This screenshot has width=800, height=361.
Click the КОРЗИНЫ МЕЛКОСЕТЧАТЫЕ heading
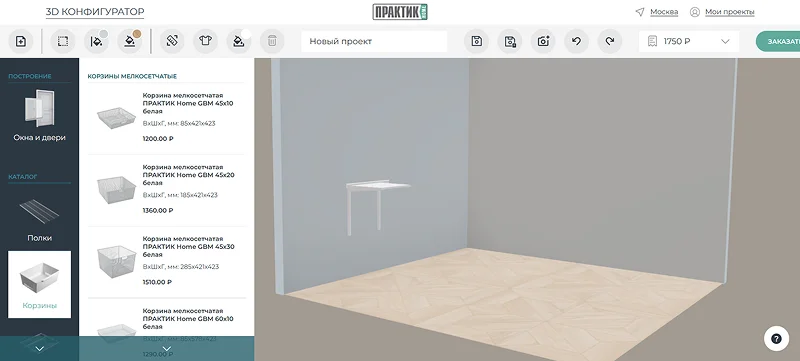132,76
